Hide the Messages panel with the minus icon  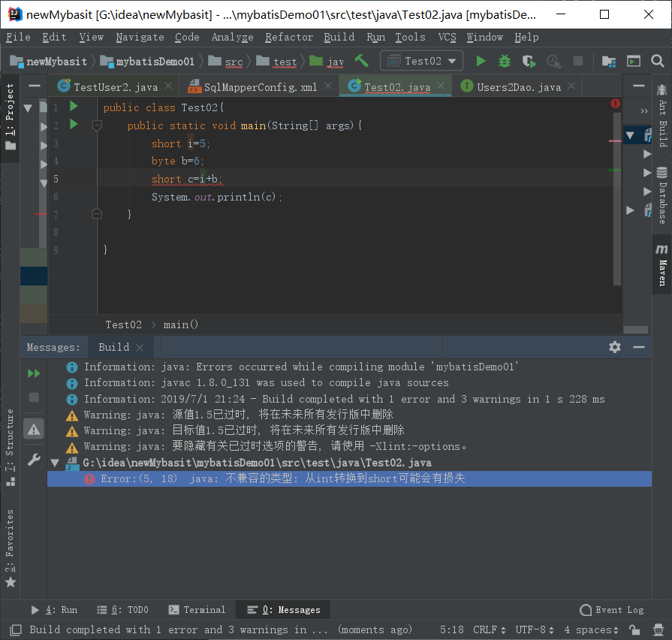(638, 347)
